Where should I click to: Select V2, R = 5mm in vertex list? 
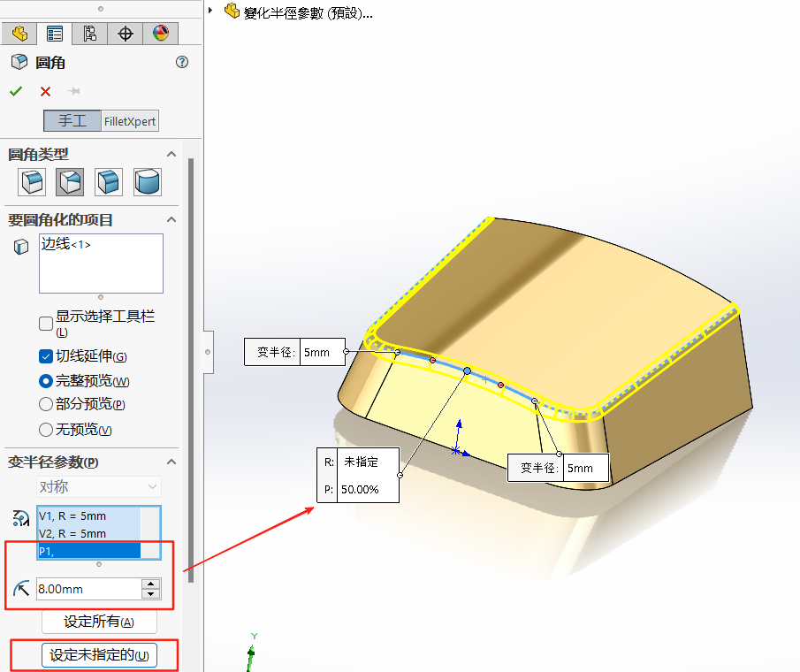[x=88, y=533]
